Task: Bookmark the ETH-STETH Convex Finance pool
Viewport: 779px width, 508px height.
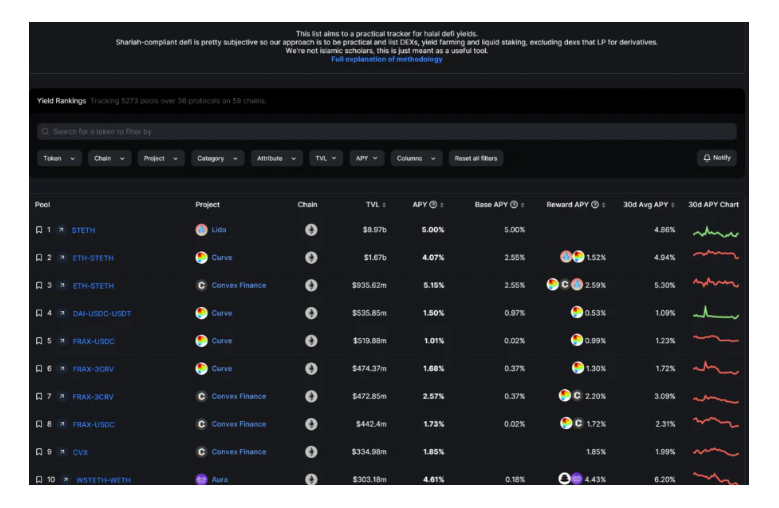Action: pos(39,286)
